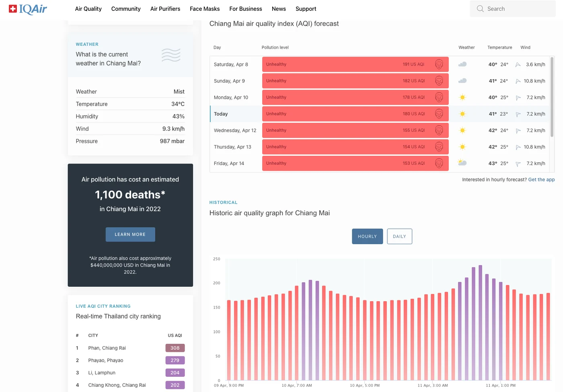Click the IQAir logo
The image size is (563, 392).
[28, 9]
